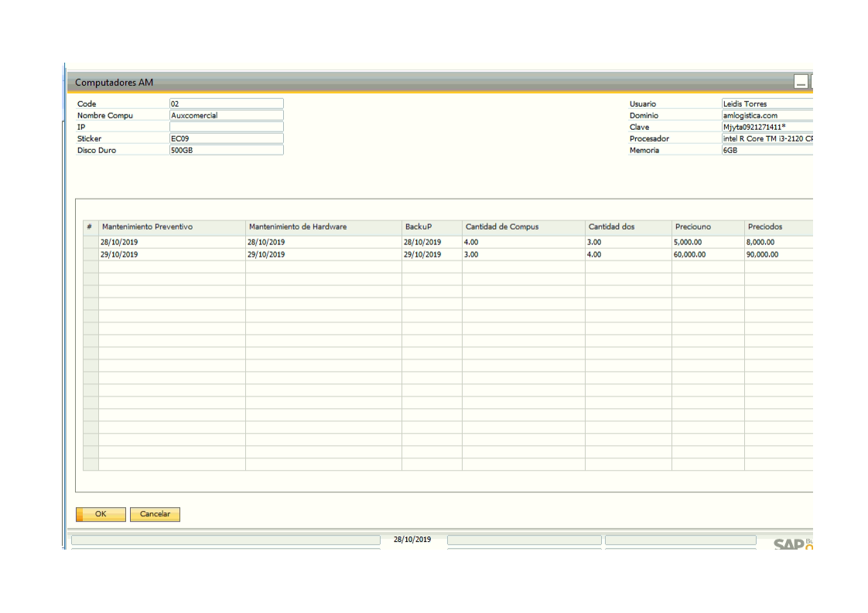Select the BackuP column header

coord(432,226)
